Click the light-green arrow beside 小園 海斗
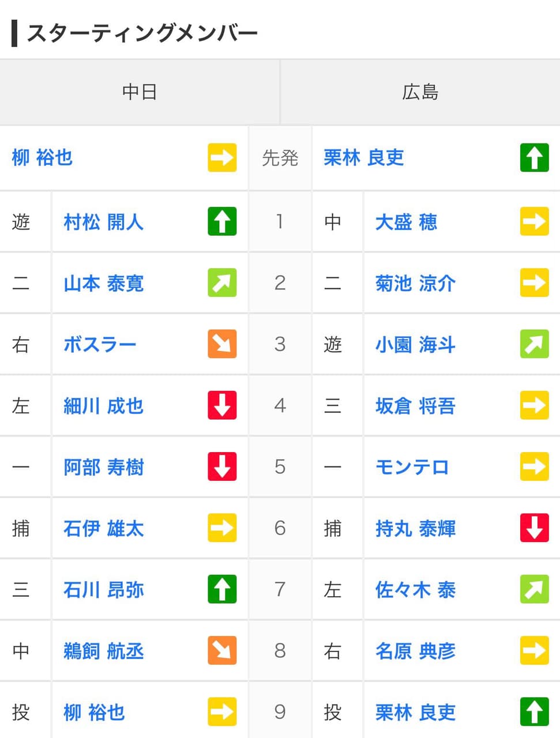This screenshot has width=560, height=738. (534, 344)
